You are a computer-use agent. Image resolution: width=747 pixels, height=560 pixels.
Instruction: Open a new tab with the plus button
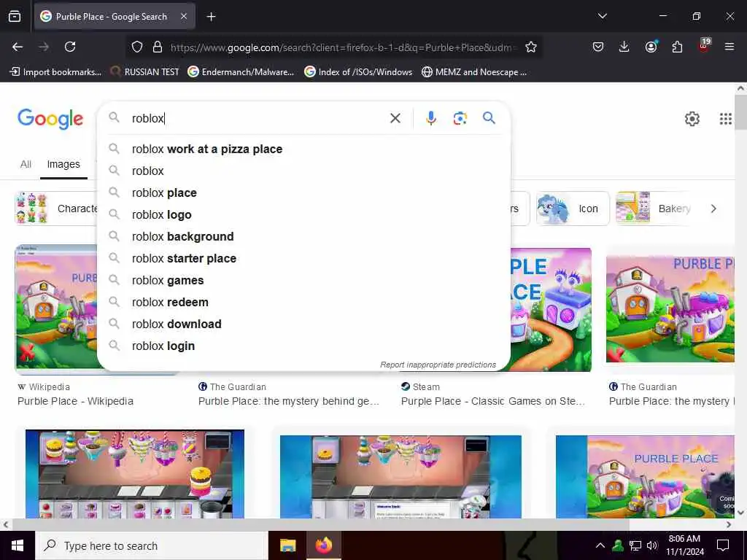[211, 17]
